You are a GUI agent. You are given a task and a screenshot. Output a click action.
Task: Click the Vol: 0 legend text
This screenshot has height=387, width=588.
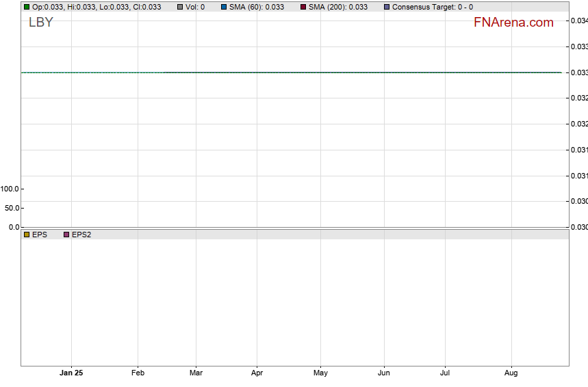pyautogui.click(x=195, y=7)
